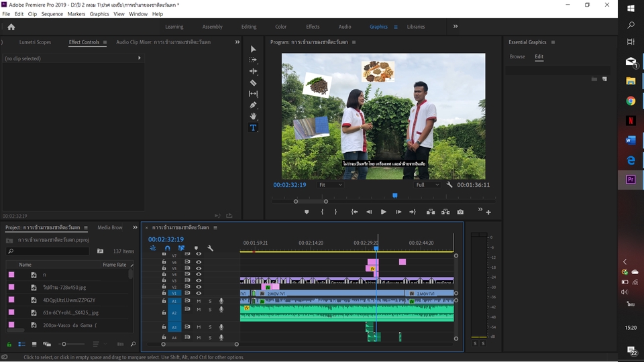The height and width of the screenshot is (362, 644).
Task: Switch to Audio workspace
Action: click(x=345, y=27)
